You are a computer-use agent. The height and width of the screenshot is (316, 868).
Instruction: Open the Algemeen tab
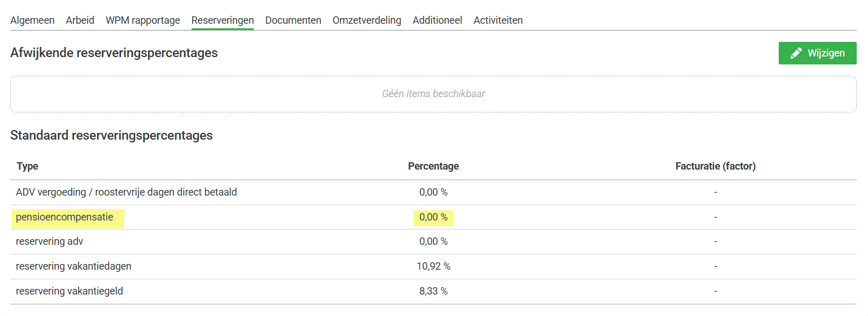coord(32,20)
